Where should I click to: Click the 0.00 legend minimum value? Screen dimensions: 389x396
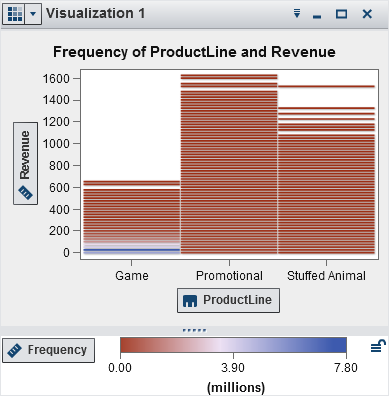pyautogui.click(x=120, y=368)
